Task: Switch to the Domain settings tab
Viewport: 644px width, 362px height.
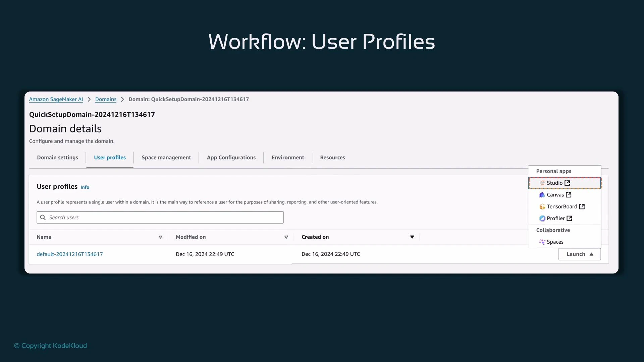Action: point(57,158)
